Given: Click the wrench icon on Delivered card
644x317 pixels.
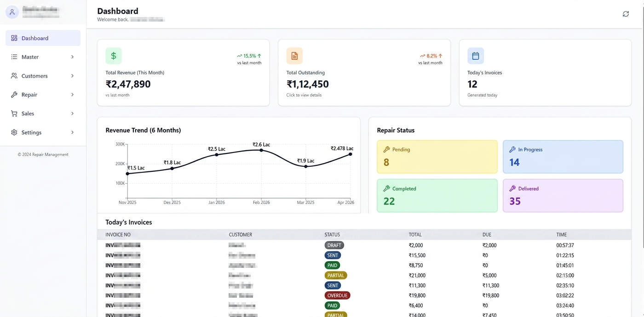Looking at the screenshot, I should pyautogui.click(x=512, y=188).
